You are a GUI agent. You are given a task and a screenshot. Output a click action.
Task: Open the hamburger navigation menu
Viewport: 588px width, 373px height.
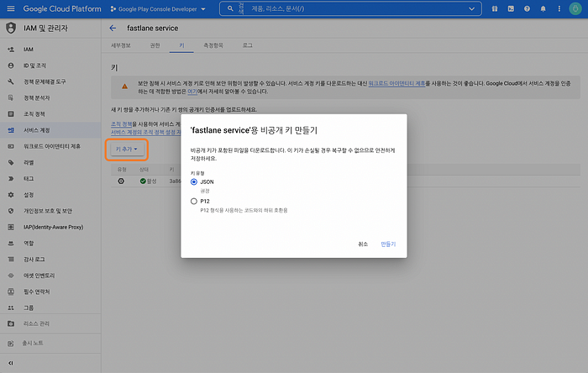tap(11, 8)
